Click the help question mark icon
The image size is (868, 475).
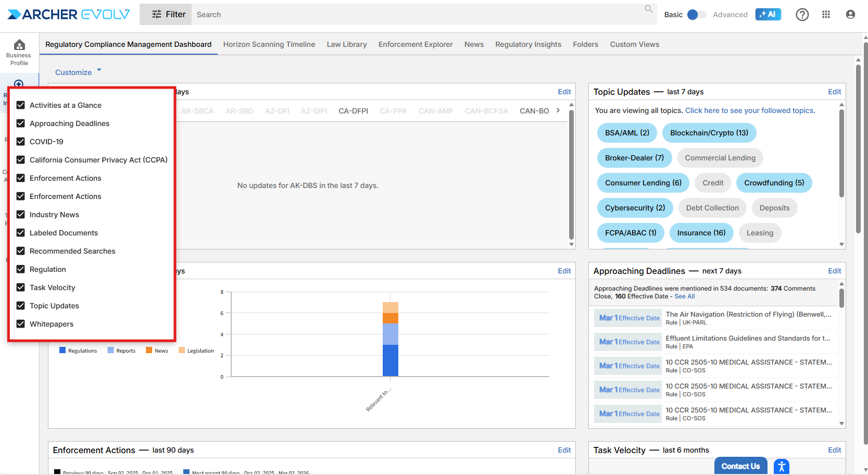coord(802,15)
